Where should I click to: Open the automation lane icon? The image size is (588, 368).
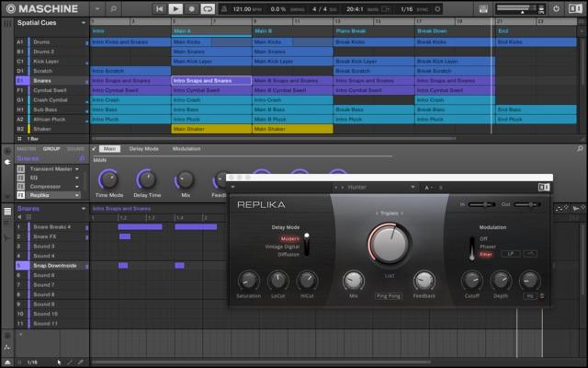7,348
